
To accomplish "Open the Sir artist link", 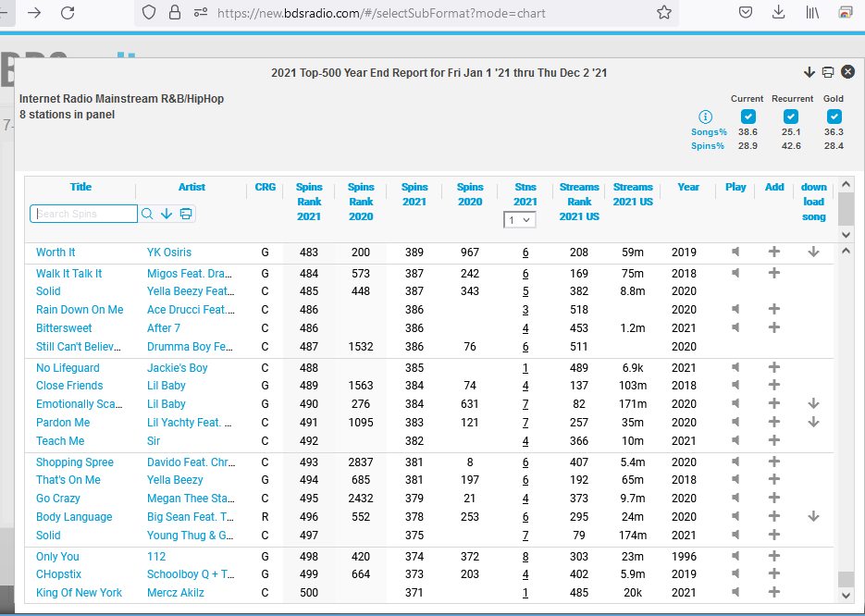I will coord(154,441).
